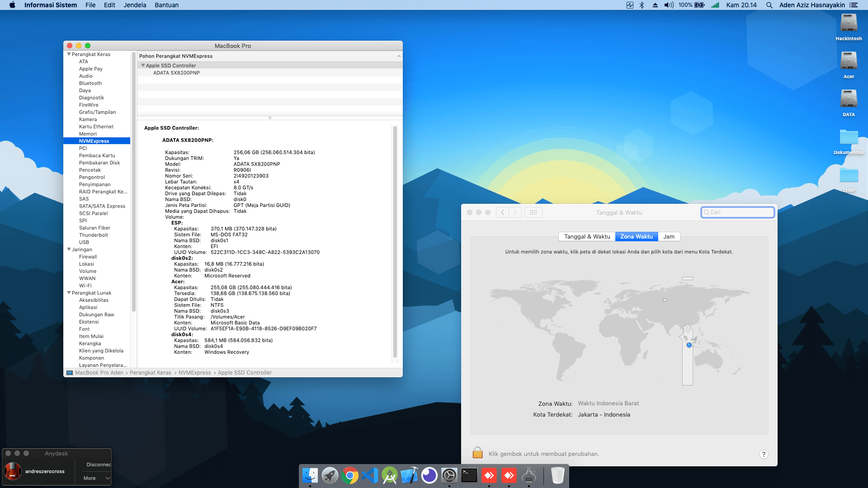This screenshot has width=868, height=488.
Task: Open Spotlight search magnifier
Action: [769, 5]
